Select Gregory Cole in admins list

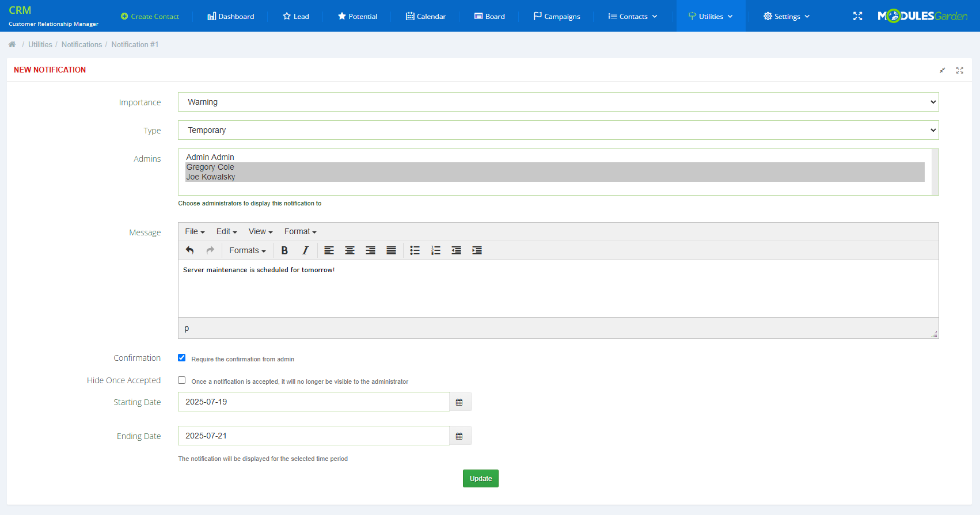pyautogui.click(x=555, y=167)
